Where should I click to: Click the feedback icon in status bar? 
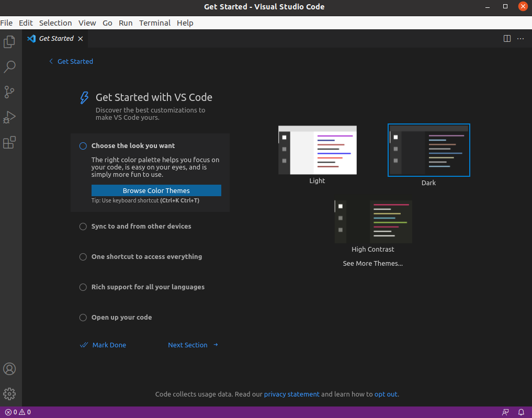click(x=505, y=412)
